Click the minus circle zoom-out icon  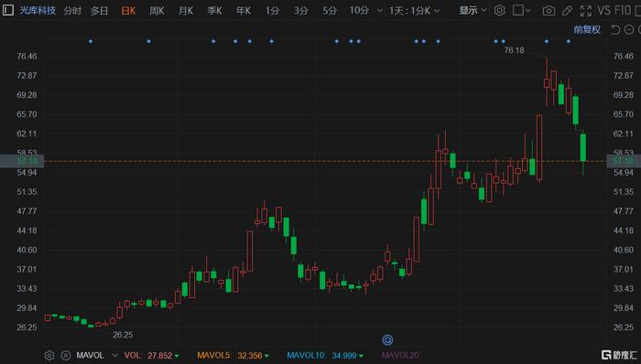(629, 29)
